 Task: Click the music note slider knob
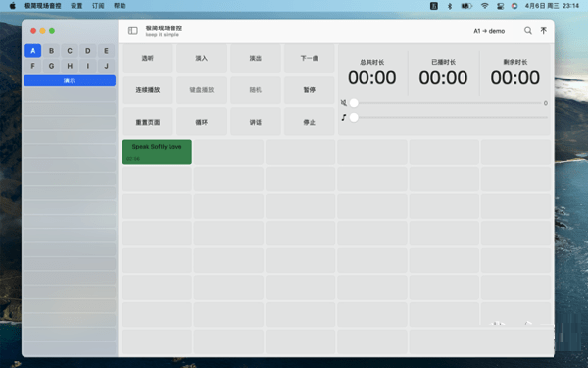point(354,117)
